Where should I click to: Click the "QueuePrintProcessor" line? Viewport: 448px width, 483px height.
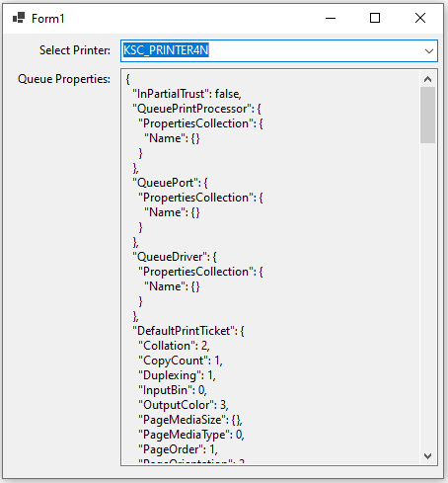tap(196, 109)
